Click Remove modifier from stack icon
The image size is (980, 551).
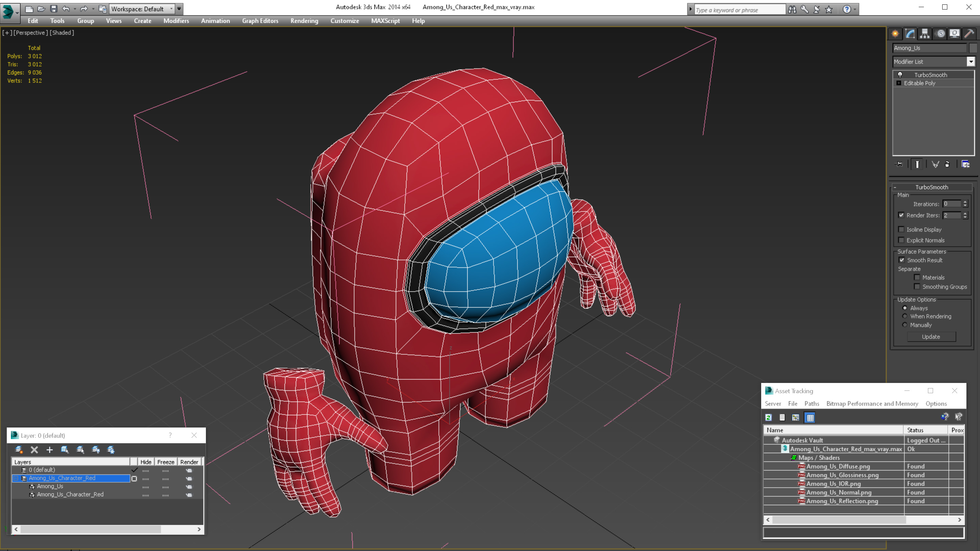click(947, 164)
